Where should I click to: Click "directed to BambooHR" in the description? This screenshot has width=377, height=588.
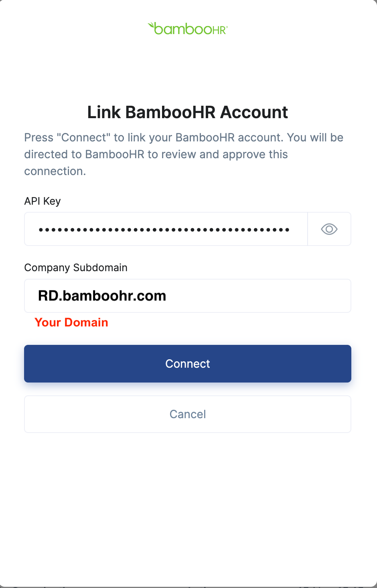[84, 154]
